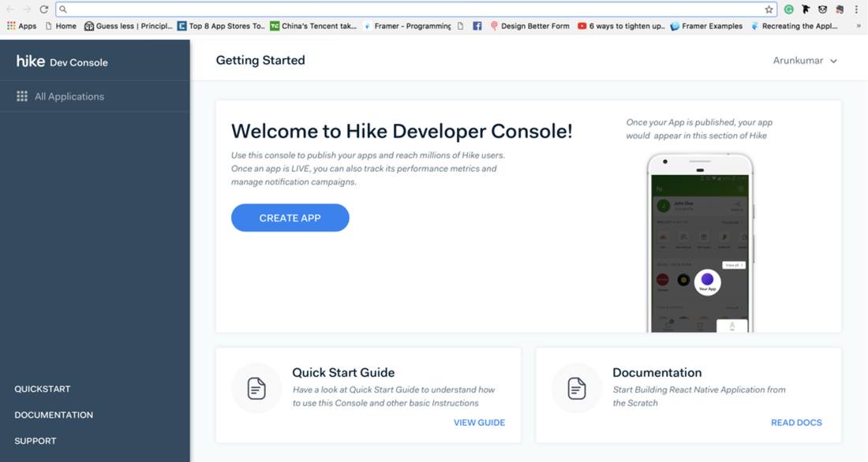Open the Home bookmark
The width and height of the screenshot is (868, 462).
pos(61,26)
